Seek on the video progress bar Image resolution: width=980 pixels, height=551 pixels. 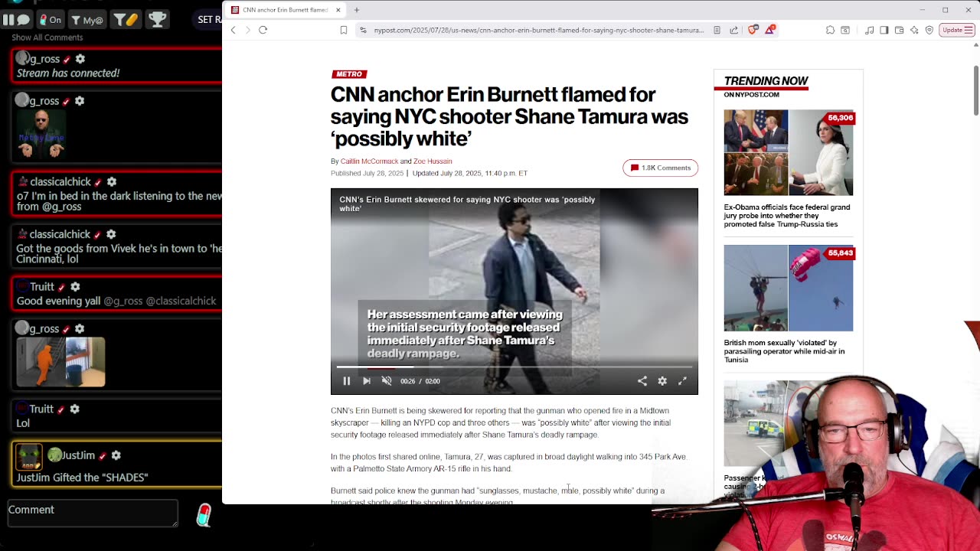(x=514, y=367)
